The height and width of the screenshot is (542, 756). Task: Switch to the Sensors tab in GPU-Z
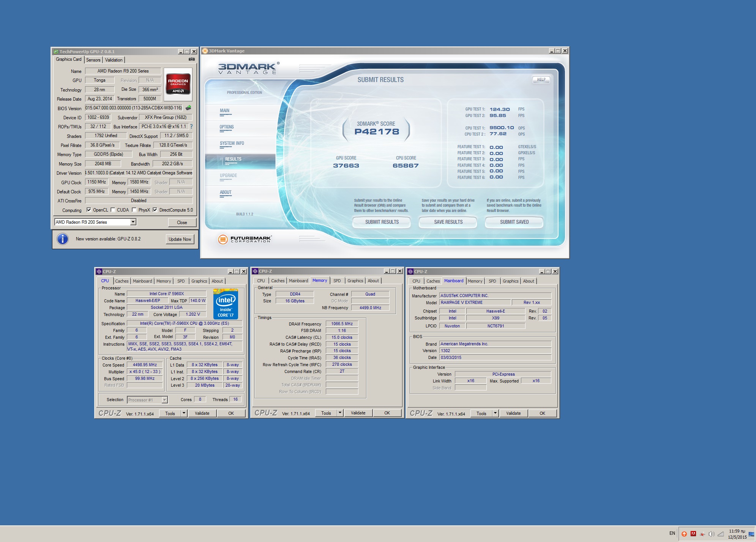point(93,60)
